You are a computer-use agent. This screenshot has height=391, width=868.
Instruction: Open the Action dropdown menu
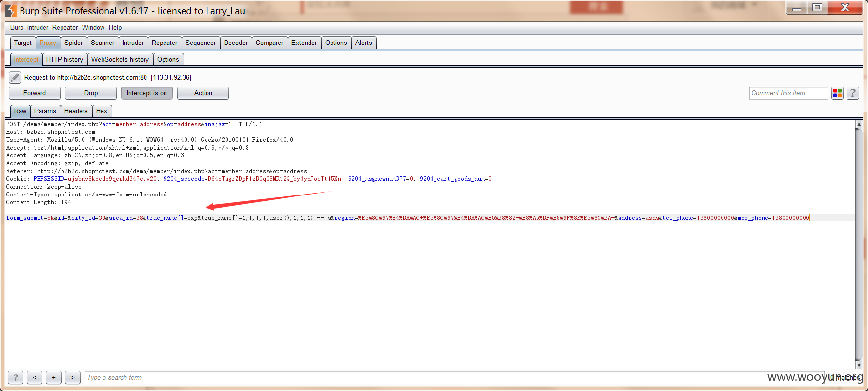203,93
